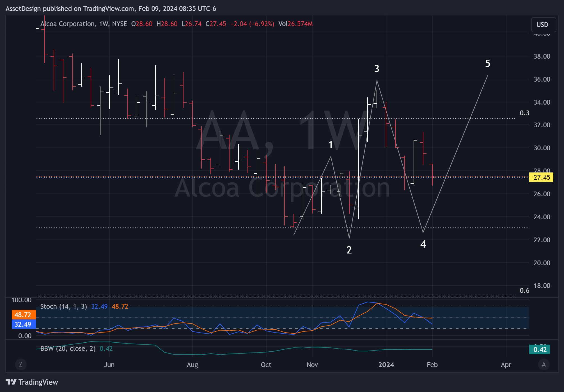Click the Vol 26.574M volume reading

pos(295,24)
